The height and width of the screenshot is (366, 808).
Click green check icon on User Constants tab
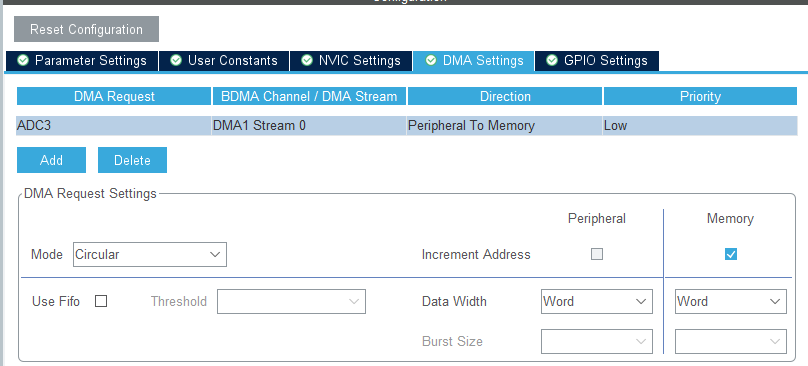(x=176, y=60)
